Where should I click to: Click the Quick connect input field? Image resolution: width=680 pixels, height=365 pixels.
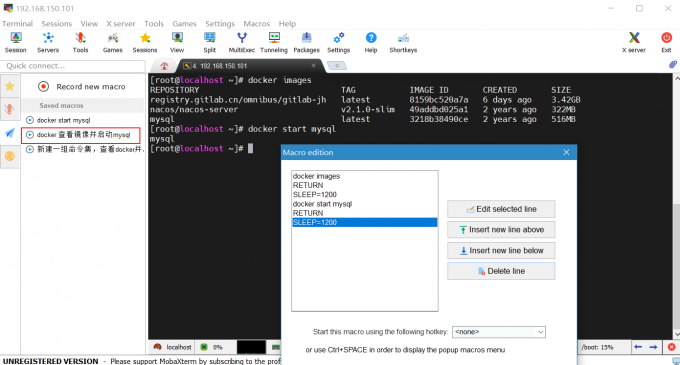coord(73,66)
